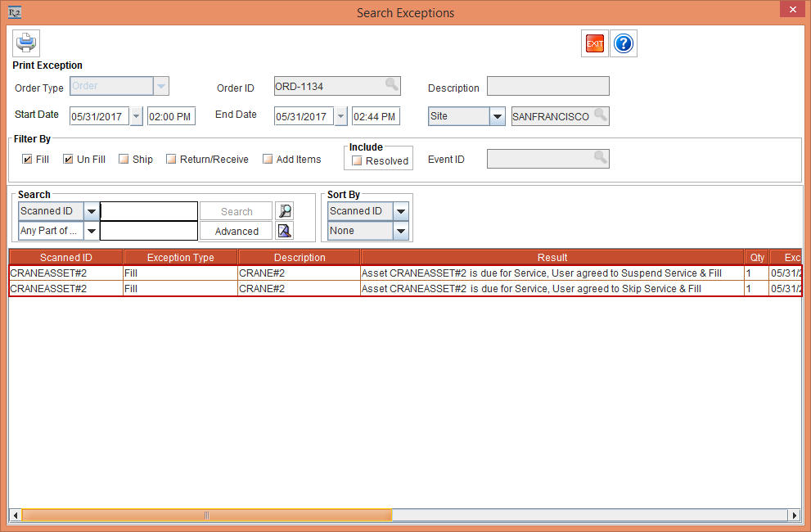The height and width of the screenshot is (532, 811).
Task: Open the Start Date calendar dropdown
Action: tap(136, 116)
